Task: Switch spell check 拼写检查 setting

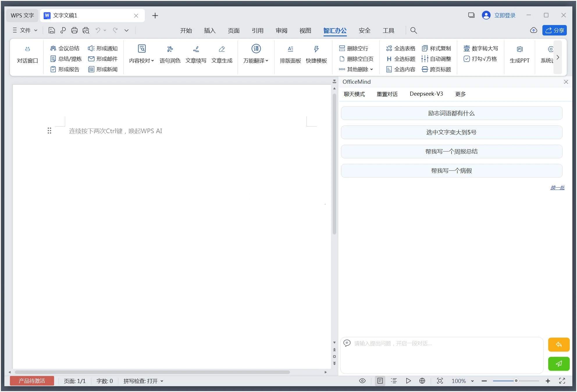Action: [143, 381]
